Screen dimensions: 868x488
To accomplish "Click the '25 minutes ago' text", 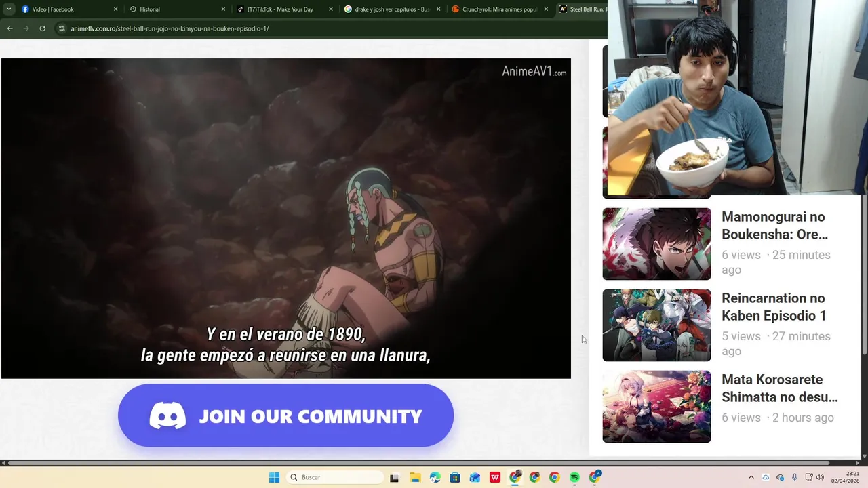I will [x=776, y=262].
